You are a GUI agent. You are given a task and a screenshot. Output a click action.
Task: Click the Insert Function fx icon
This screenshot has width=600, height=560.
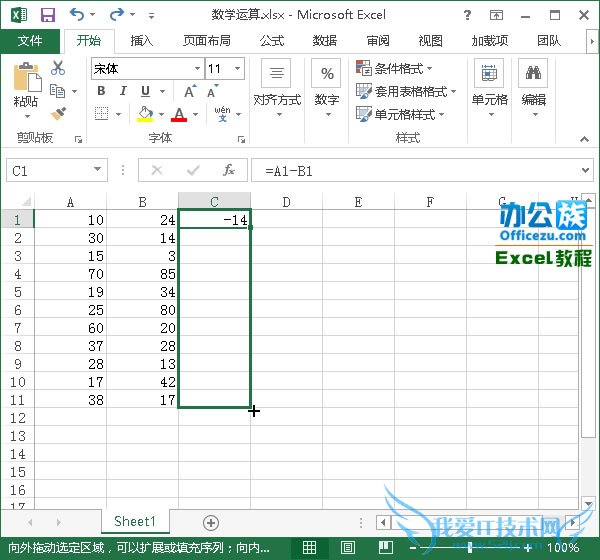[x=229, y=171]
